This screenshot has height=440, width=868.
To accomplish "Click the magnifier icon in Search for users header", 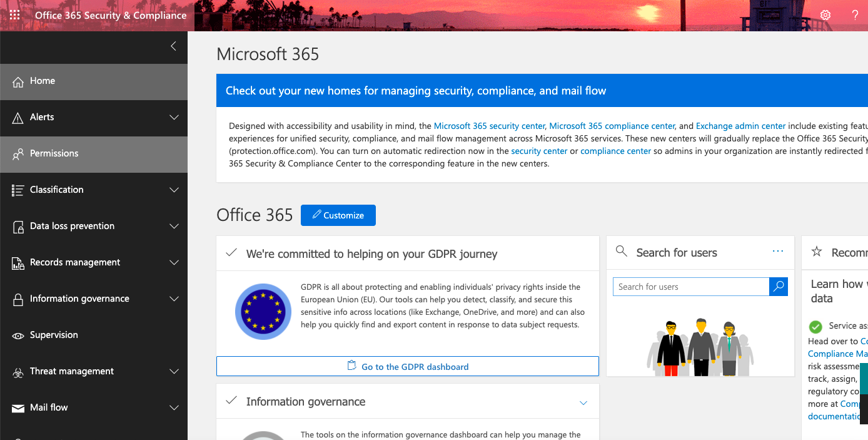I will point(622,252).
